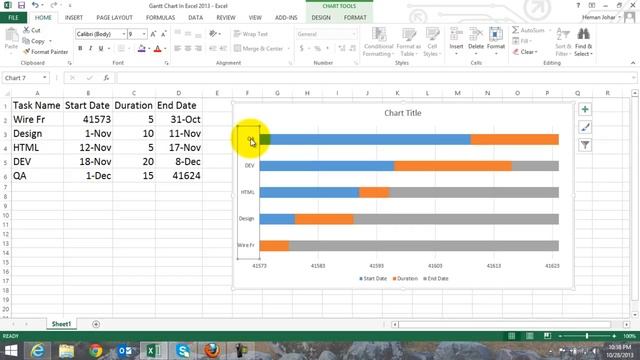Click the insert function fx icon
The image size is (640, 360).
coord(106,78)
